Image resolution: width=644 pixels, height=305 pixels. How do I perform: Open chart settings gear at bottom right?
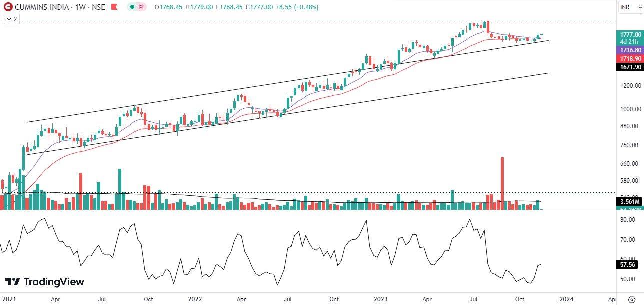coord(631,299)
